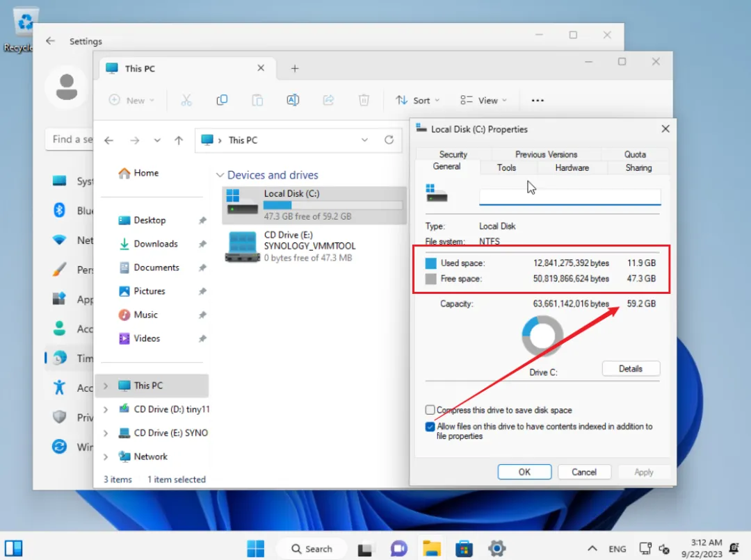This screenshot has height=560, width=751.
Task: Click the Cut scissors icon in toolbar
Action: coord(186,100)
